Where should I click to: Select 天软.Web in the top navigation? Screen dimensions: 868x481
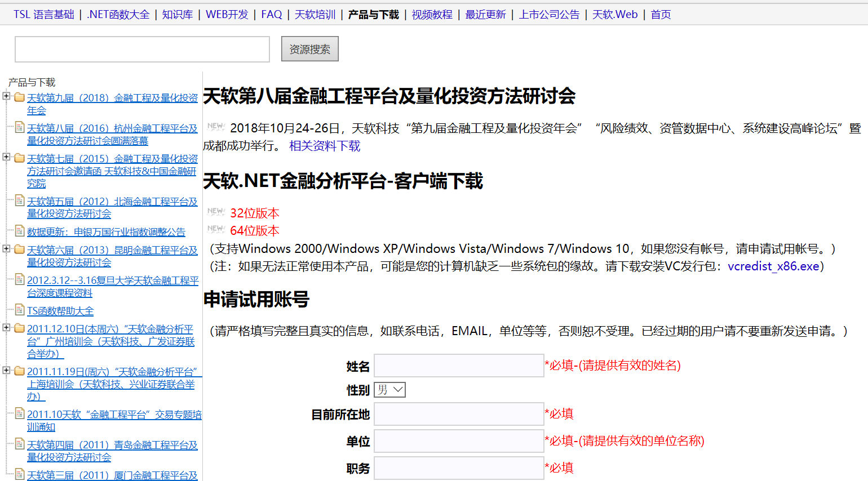tap(615, 15)
